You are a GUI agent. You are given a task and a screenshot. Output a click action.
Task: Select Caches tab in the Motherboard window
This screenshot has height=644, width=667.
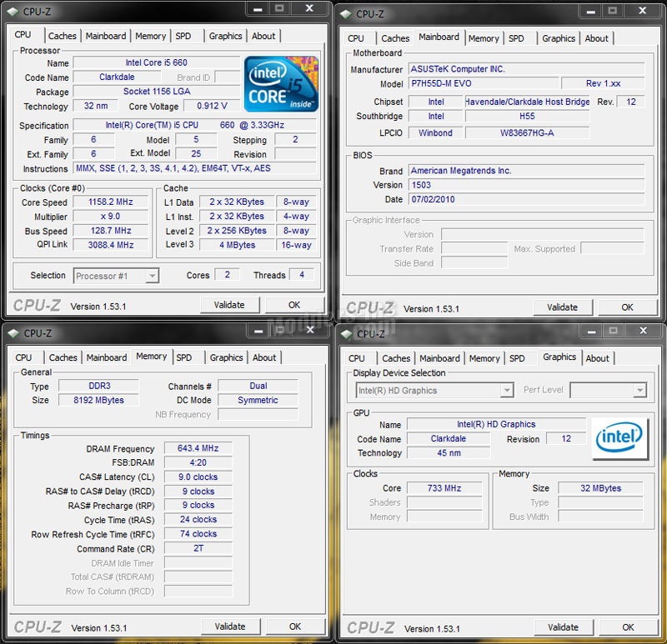[395, 38]
